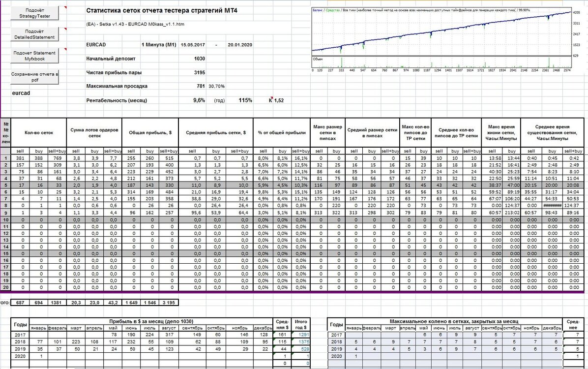The image size is (588, 369).
Task: Select start date 15.05.2017 cell
Action: [x=193, y=45]
